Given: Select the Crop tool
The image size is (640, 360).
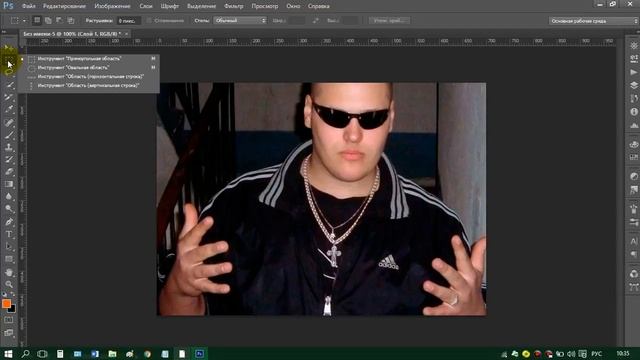Looking at the screenshot, I should [x=9, y=97].
